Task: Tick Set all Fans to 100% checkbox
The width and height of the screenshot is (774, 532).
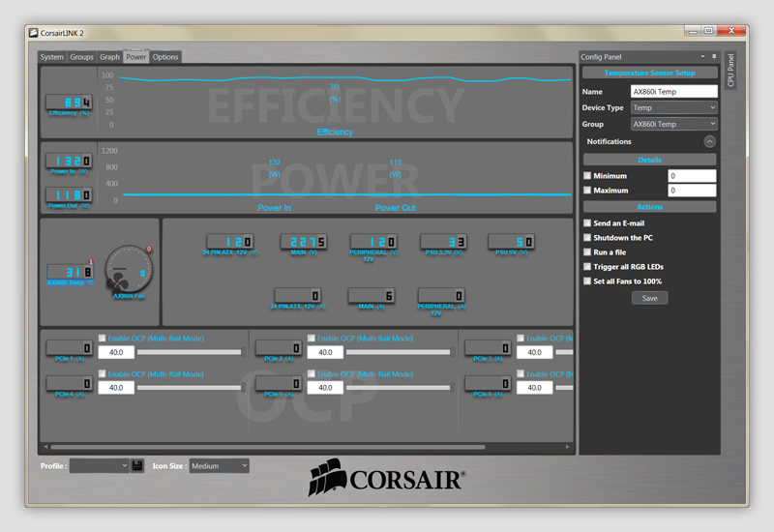Action: pyautogui.click(x=587, y=281)
